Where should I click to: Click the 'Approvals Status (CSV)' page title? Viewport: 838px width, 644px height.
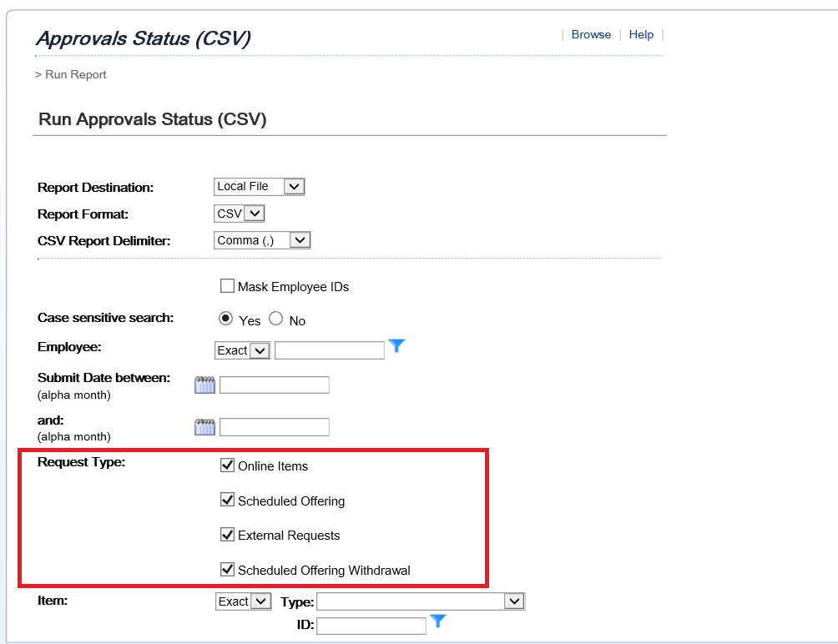point(144,38)
